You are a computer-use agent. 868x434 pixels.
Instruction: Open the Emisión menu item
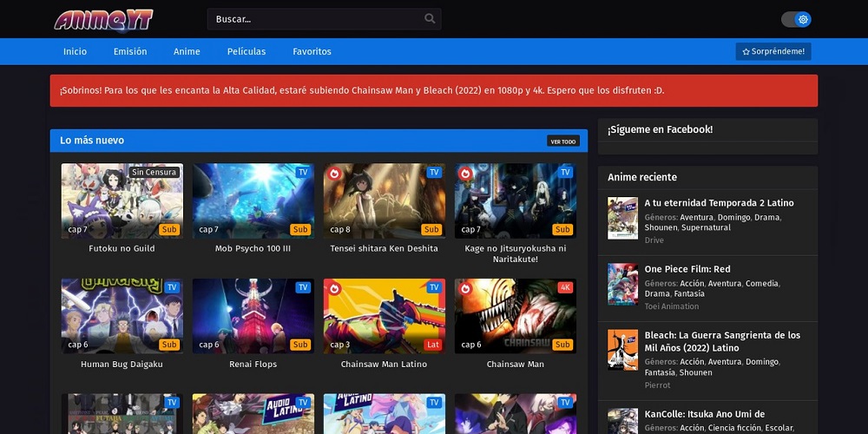[x=130, y=51]
